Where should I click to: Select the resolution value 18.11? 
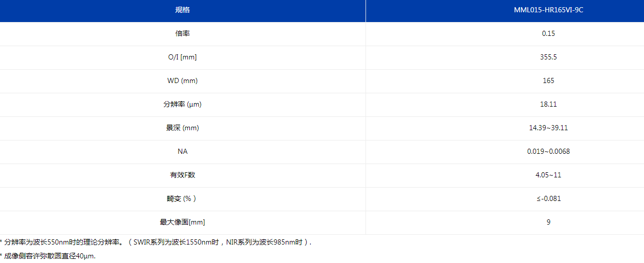tap(548, 104)
